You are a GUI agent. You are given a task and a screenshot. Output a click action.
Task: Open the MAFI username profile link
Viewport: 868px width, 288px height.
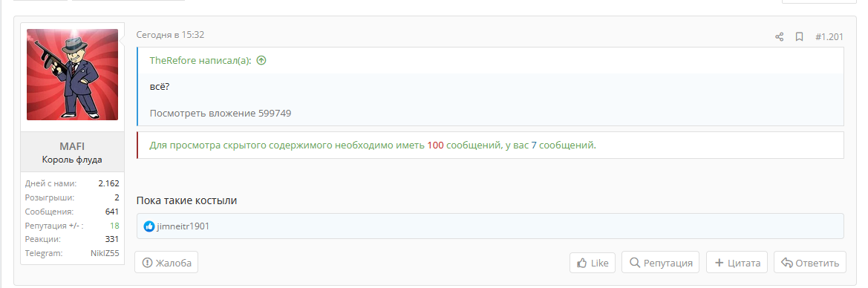click(x=72, y=146)
